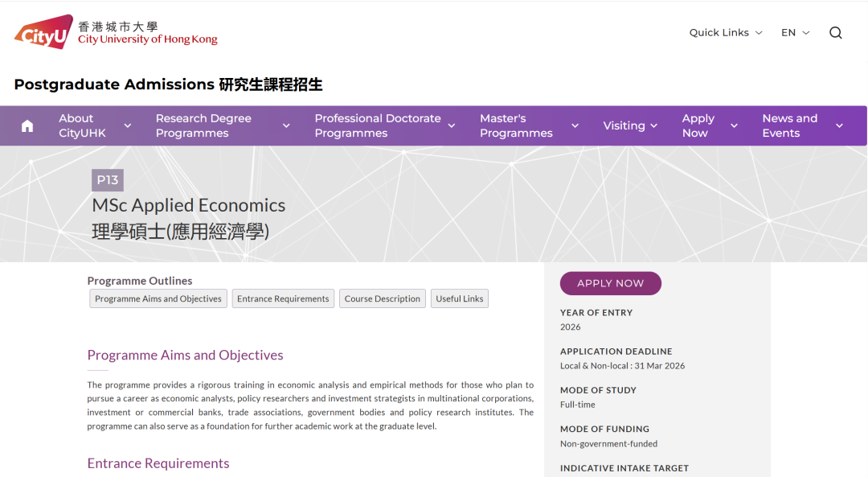Open the Postgraduate Admissions heading link
Viewport: 868px width, 477px height.
[x=168, y=84]
